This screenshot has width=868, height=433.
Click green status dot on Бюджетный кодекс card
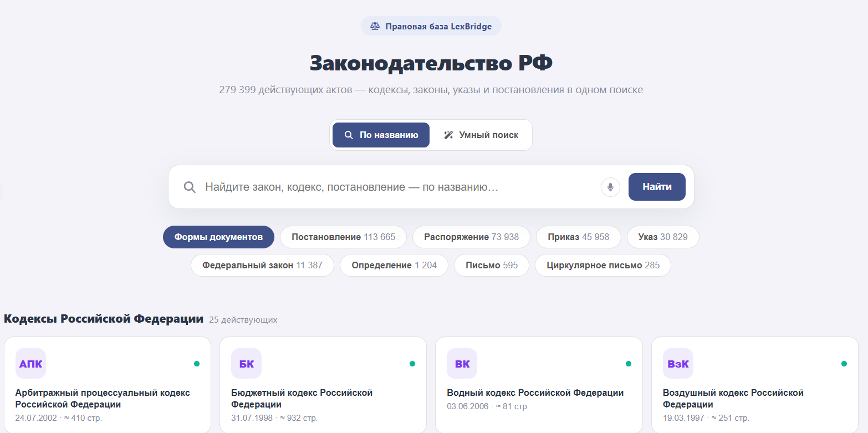412,364
